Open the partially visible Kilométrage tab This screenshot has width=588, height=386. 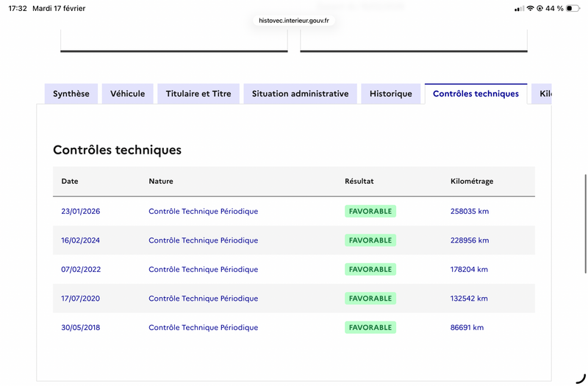click(x=542, y=94)
